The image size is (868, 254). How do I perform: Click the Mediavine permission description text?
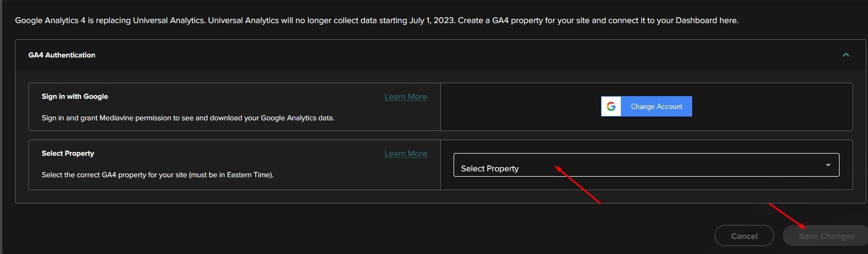(188, 118)
